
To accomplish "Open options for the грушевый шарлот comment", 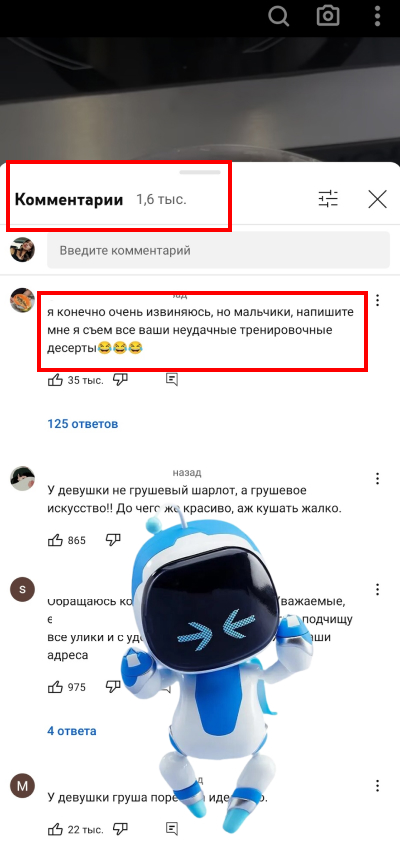I will pos(377,479).
